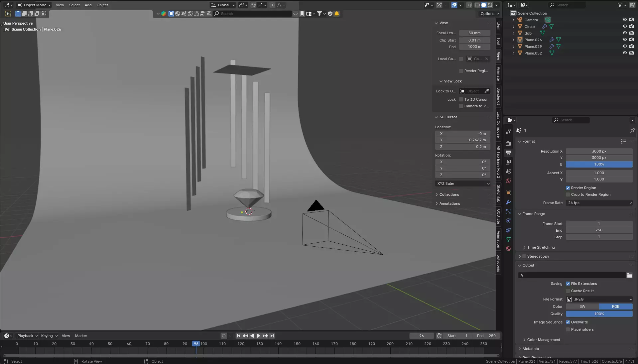638x364 pixels.
Task: Click the Circle modifier wrench icon in outliner
Action: (x=545, y=27)
